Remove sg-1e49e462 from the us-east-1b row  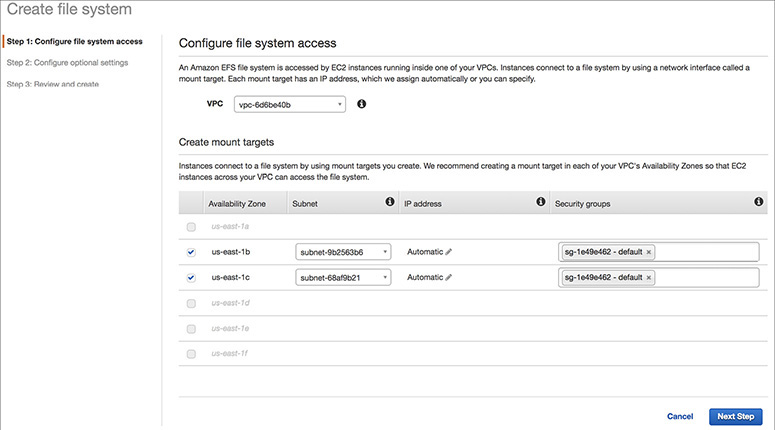pyautogui.click(x=649, y=252)
